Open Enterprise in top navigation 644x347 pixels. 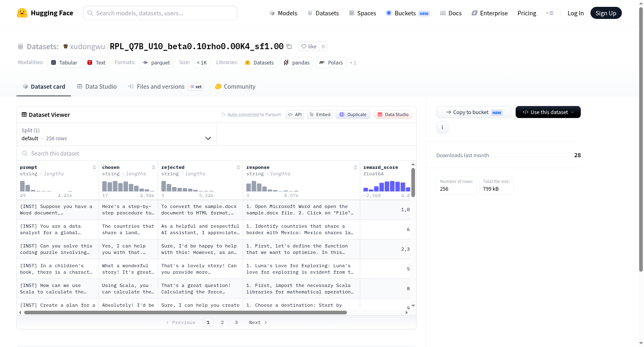[x=489, y=13]
